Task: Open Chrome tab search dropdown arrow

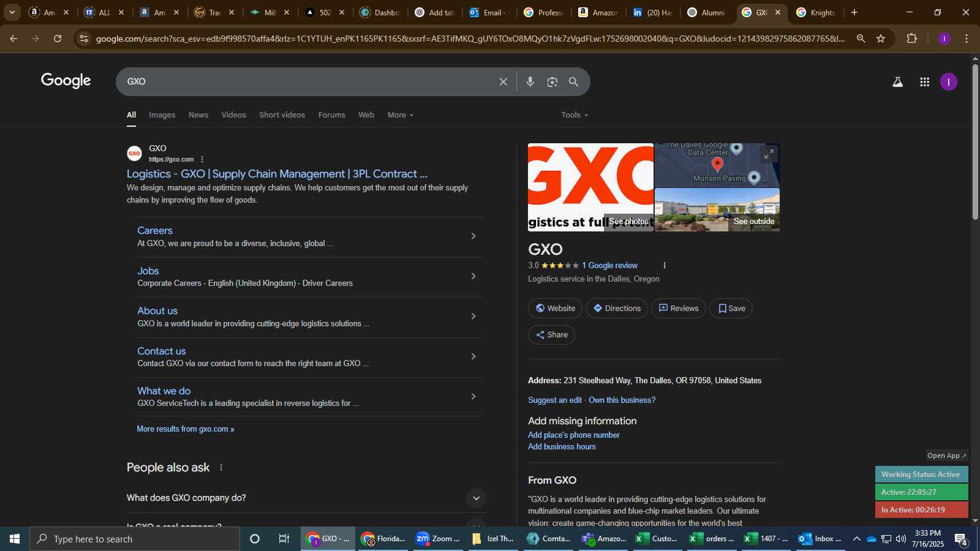Action: 12,12
